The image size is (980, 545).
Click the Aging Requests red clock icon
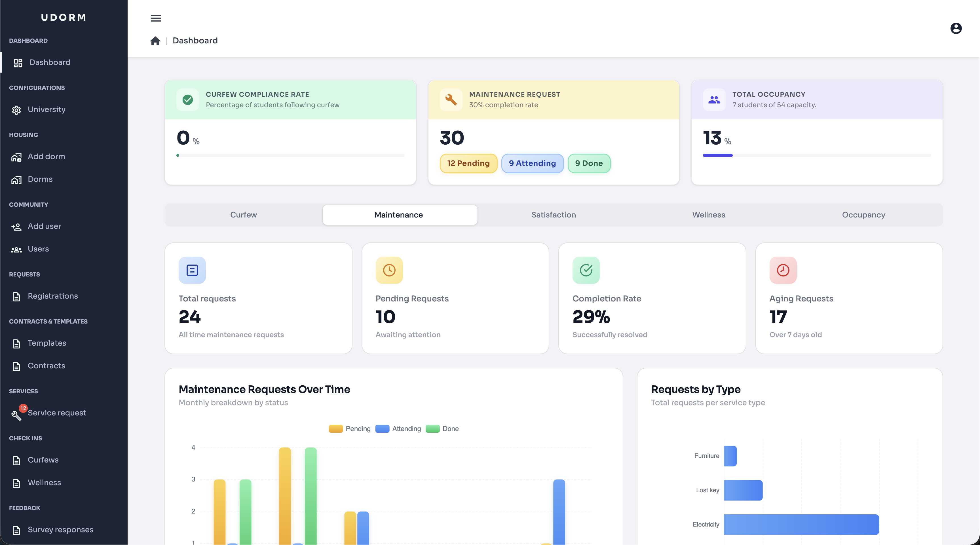click(783, 270)
